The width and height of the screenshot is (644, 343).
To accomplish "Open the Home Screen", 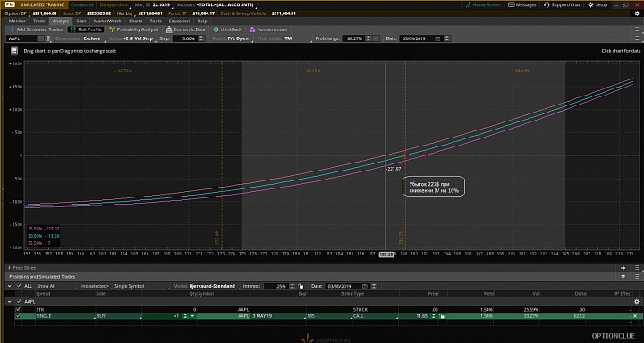I will tap(483, 5).
